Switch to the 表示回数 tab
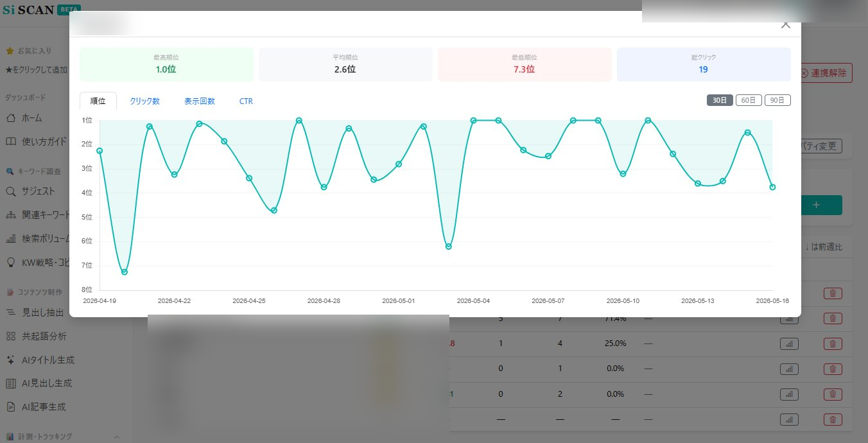868x443 pixels. 200,101
